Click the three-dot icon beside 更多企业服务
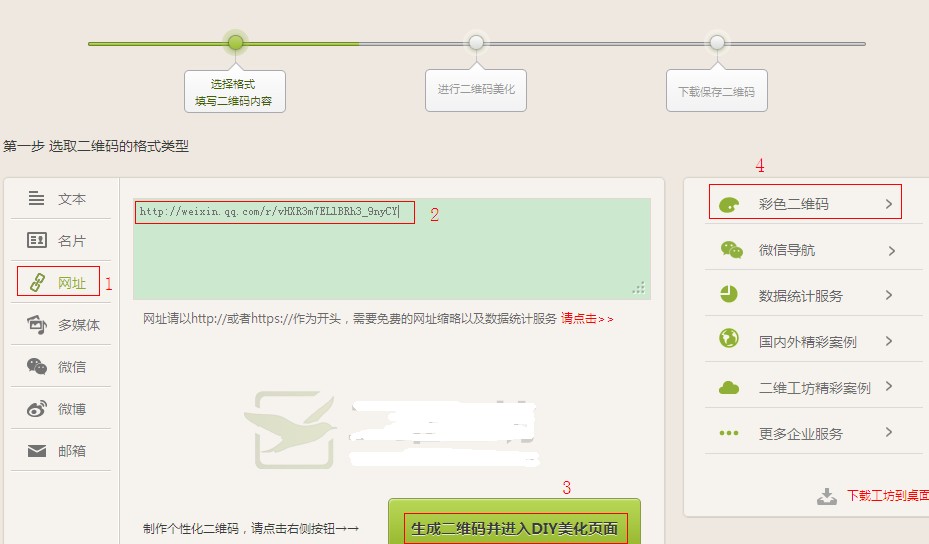The image size is (929, 544). point(729,433)
